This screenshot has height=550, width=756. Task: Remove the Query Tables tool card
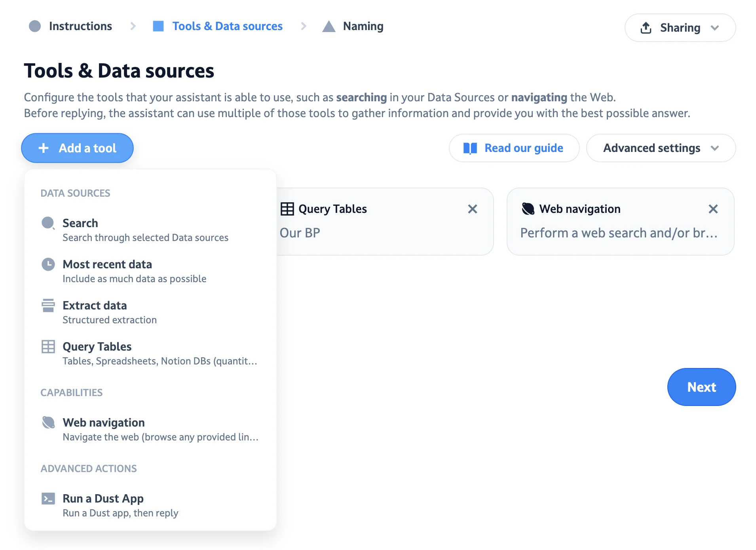point(473,209)
